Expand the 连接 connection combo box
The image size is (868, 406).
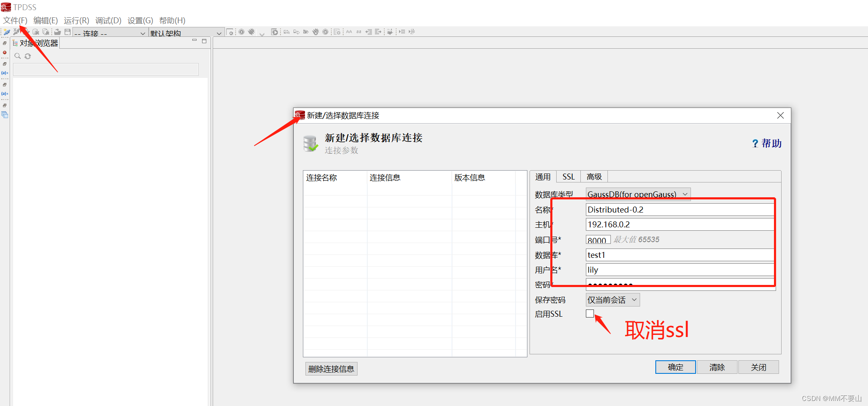(x=143, y=33)
